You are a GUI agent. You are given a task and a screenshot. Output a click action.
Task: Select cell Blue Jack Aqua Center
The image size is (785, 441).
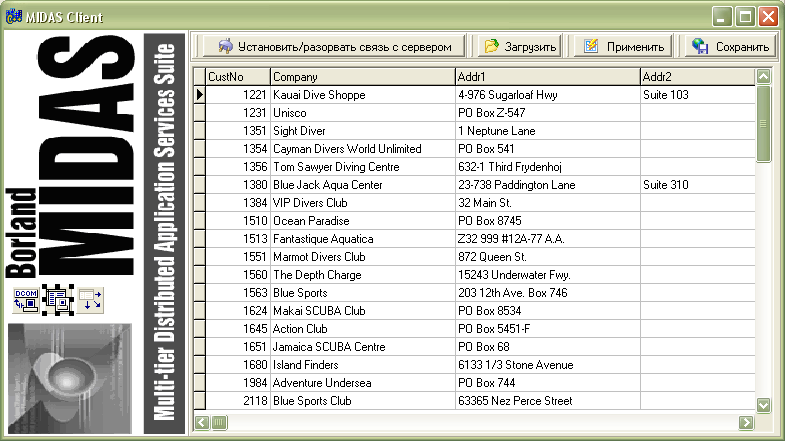[x=362, y=185]
